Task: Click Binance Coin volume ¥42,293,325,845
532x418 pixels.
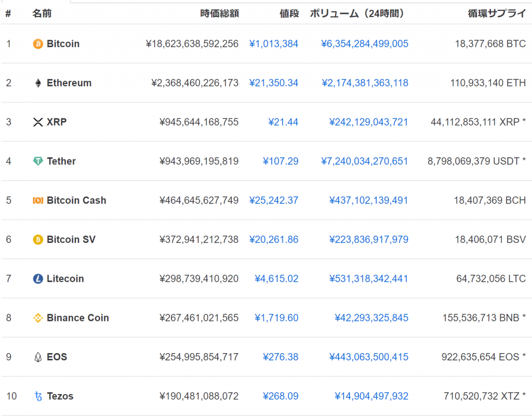Action: pos(371,318)
